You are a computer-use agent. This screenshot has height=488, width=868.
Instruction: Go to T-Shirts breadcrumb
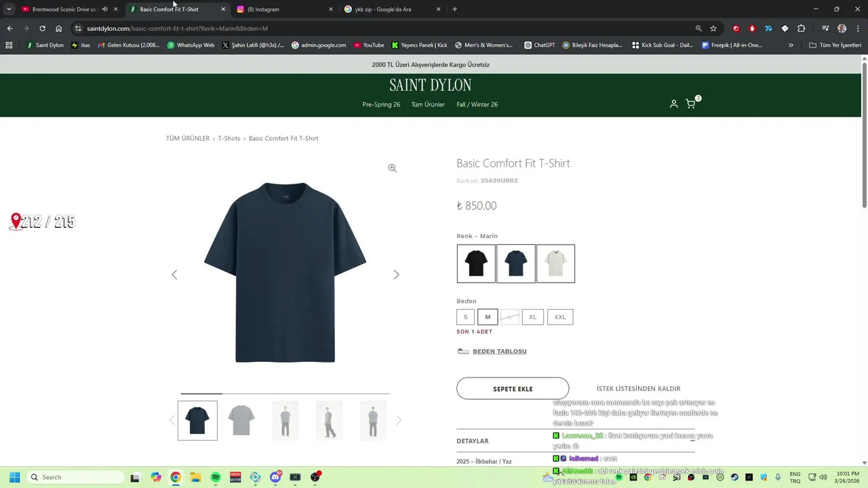tap(229, 138)
